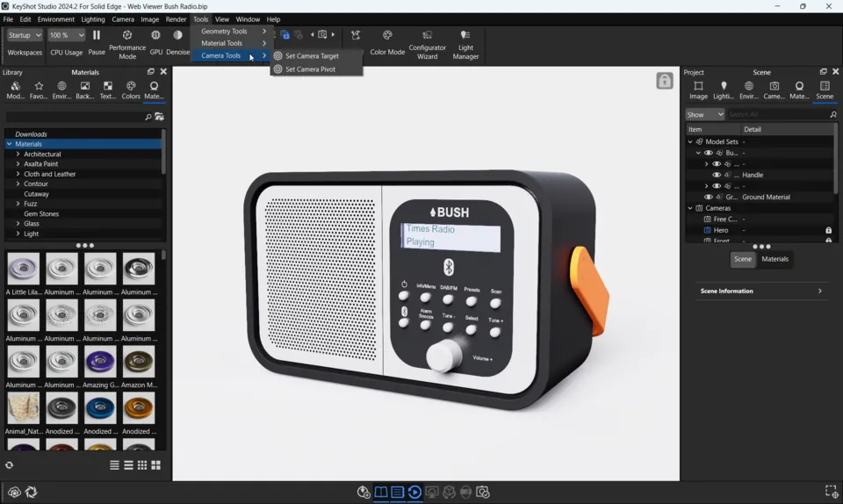The width and height of the screenshot is (843, 504).
Task: Open Colors tab in Library
Action: [131, 90]
